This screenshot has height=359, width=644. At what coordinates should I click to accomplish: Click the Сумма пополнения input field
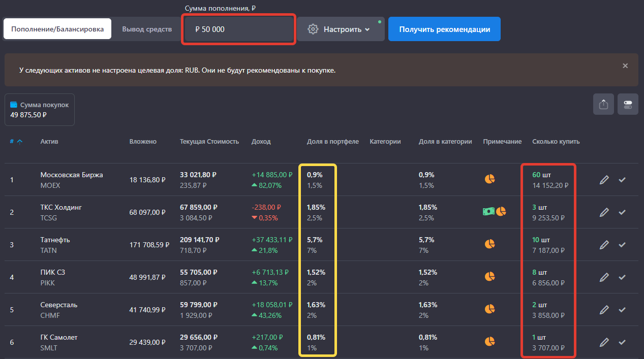pyautogui.click(x=239, y=29)
